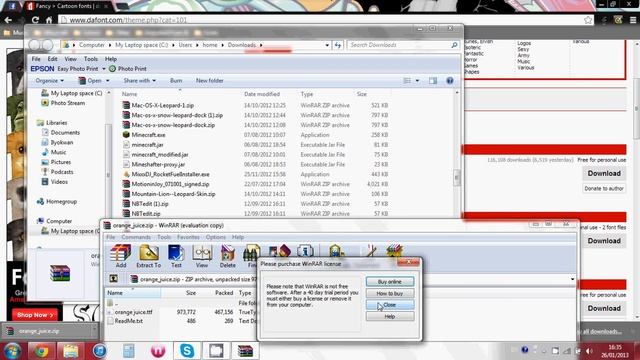640x360 pixels.
Task: Click Donate to author button on dafont
Action: point(604,189)
